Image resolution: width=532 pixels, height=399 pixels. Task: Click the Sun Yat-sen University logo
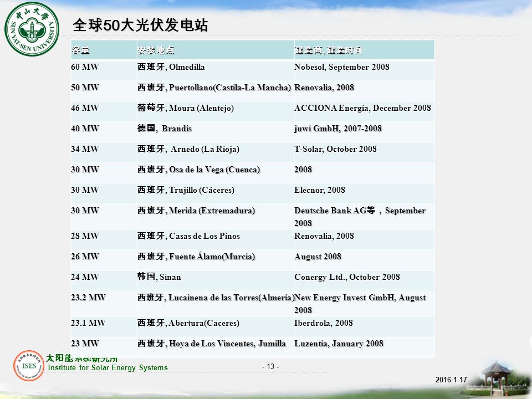click(x=32, y=29)
